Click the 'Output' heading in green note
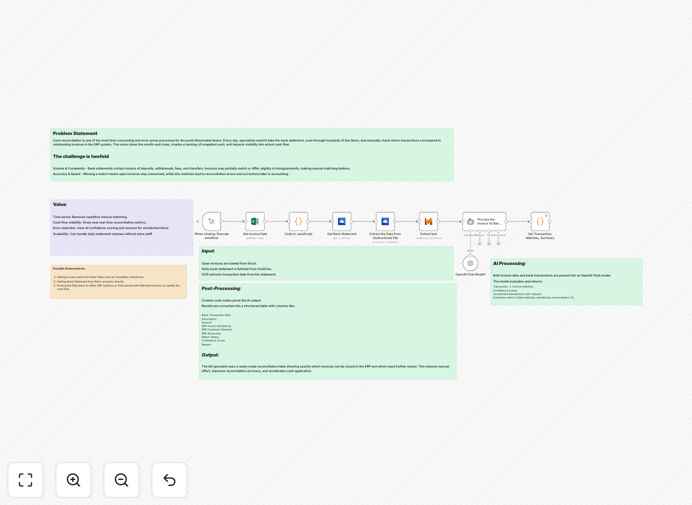Viewport: 692px width, 505px height. [x=210, y=355]
